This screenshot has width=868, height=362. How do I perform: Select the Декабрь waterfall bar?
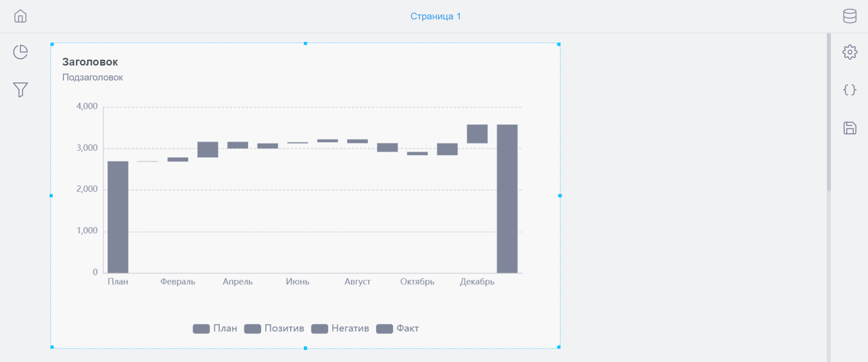pos(477,134)
